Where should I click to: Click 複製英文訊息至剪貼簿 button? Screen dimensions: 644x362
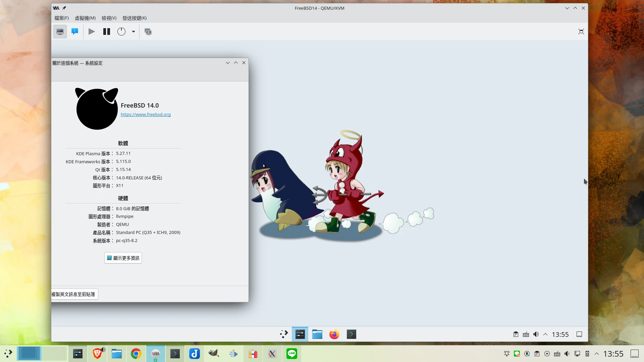click(74, 294)
